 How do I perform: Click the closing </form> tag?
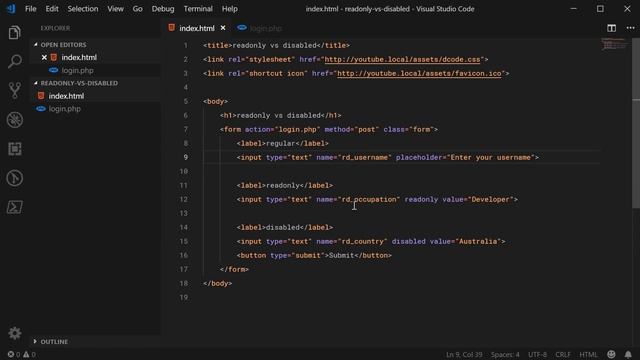click(234, 269)
